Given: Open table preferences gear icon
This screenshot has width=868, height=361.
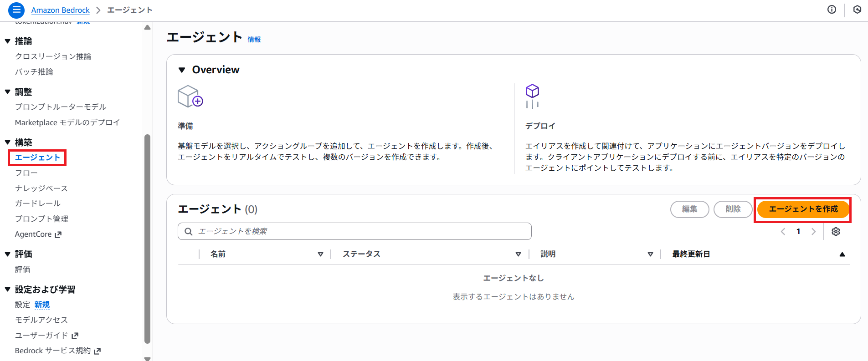Looking at the screenshot, I should coord(836,232).
